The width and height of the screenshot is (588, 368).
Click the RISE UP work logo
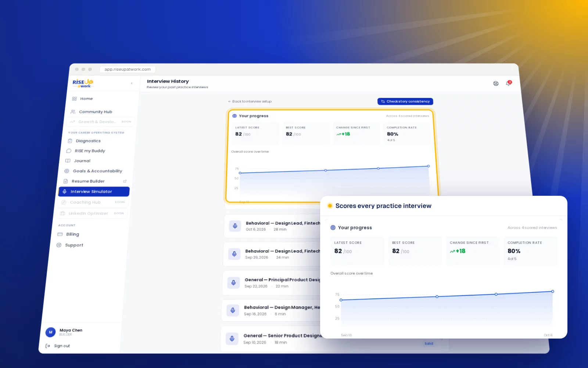click(x=83, y=83)
